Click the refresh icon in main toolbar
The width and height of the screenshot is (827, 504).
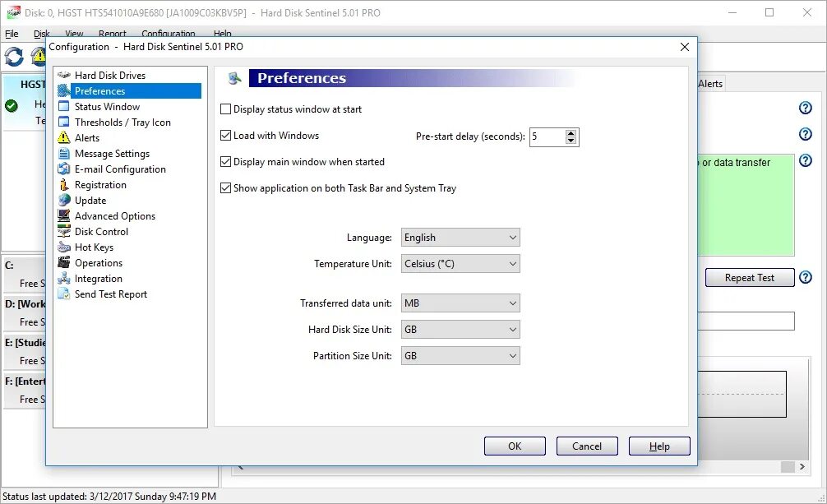[14, 57]
